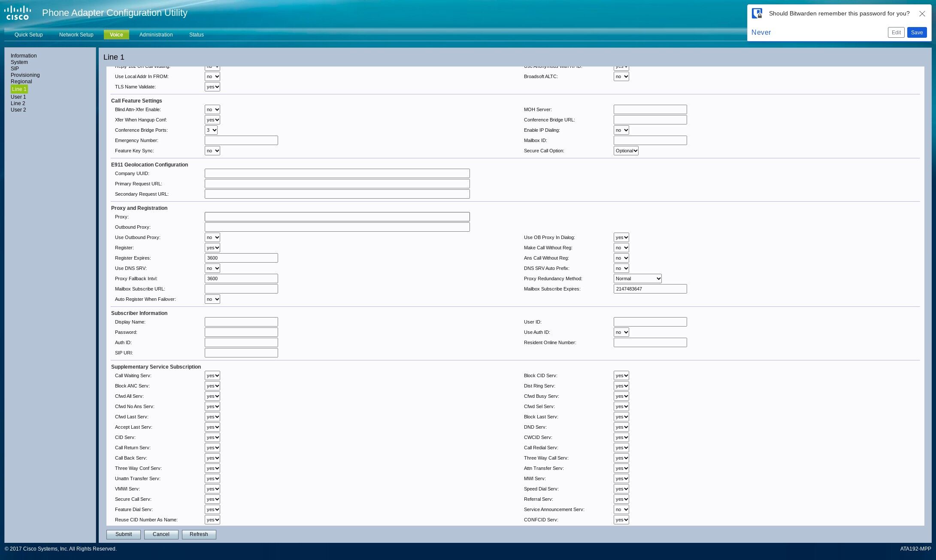Open SIP settings in the sidebar

[15, 69]
